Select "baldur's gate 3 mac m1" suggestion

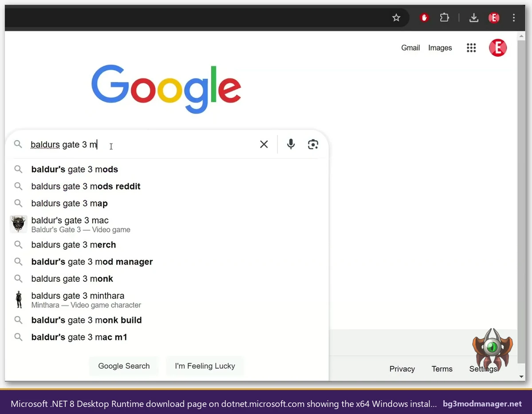pyautogui.click(x=167, y=337)
